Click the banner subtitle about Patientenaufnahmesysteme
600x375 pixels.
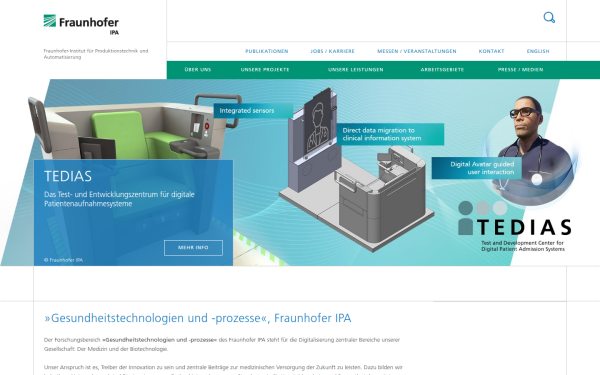(119, 199)
